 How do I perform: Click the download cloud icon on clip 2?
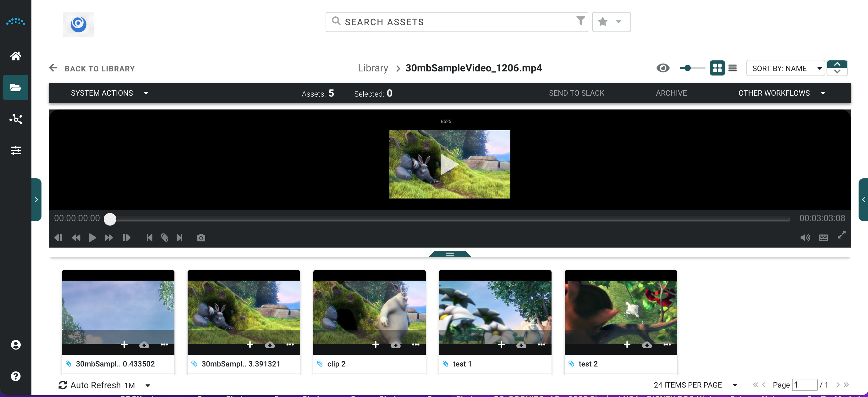tap(395, 345)
